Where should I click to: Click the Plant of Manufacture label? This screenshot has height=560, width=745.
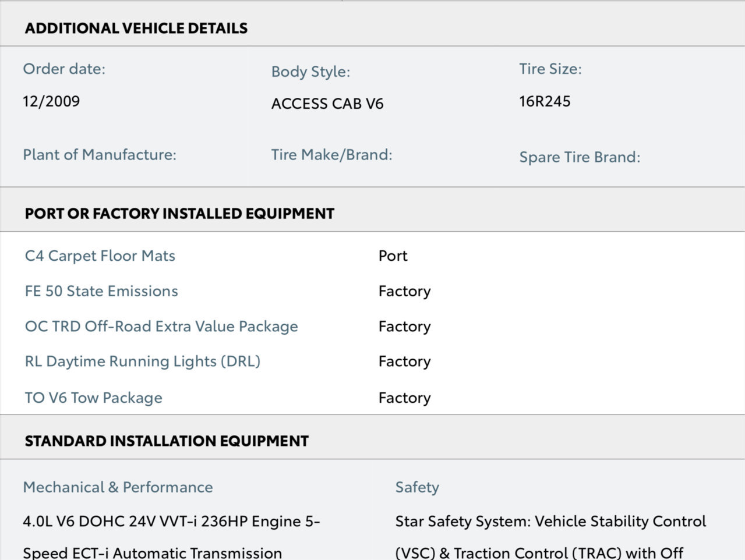(100, 155)
